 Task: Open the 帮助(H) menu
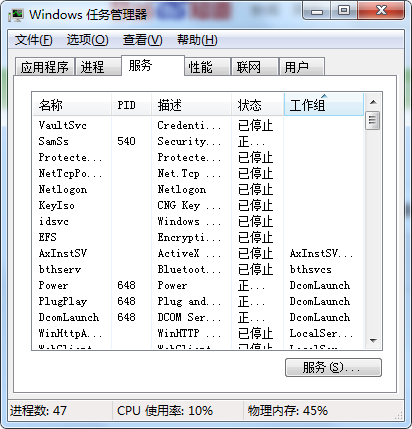click(x=197, y=40)
